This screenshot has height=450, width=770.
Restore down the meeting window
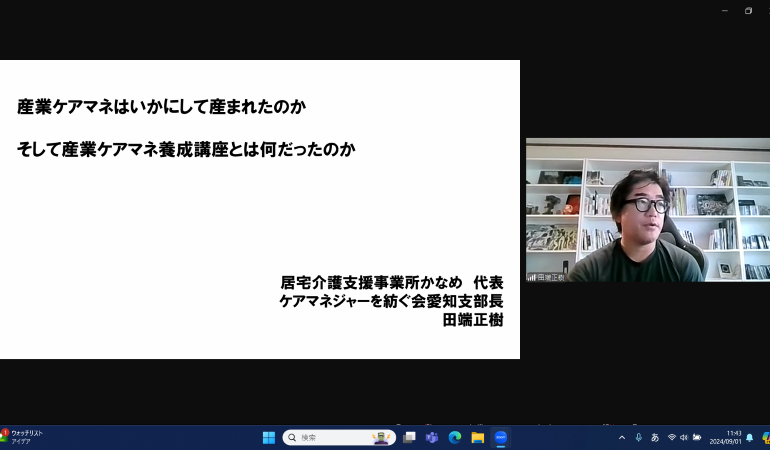tap(748, 10)
